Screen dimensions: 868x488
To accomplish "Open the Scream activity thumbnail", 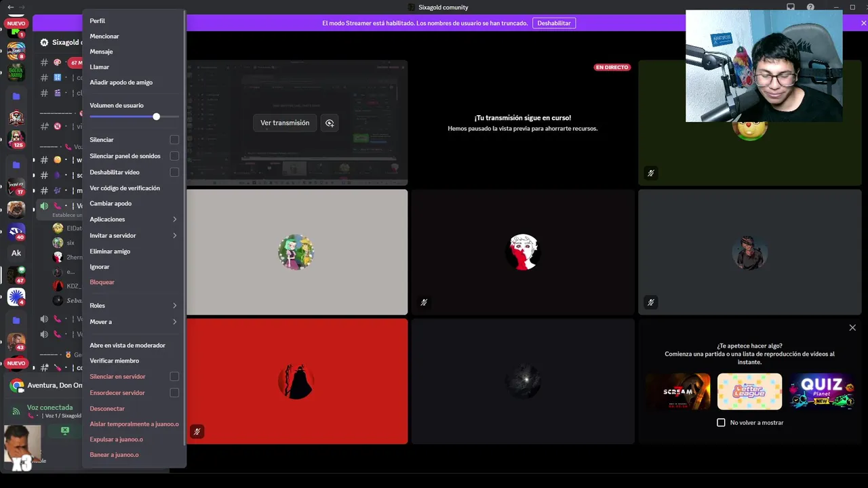I will (x=678, y=392).
